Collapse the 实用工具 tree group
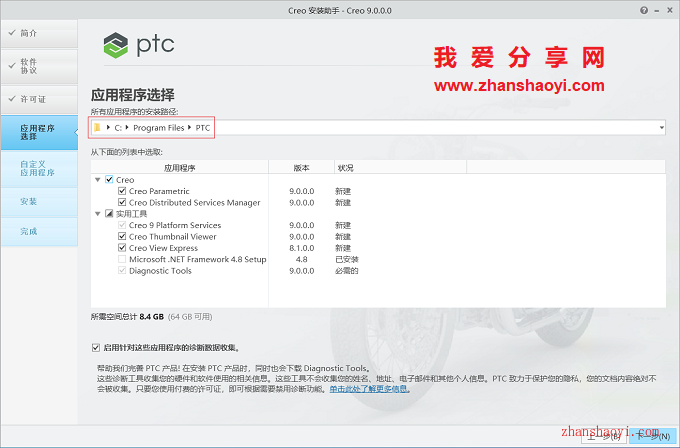Screen dimensions: 680x448 (x=98, y=213)
